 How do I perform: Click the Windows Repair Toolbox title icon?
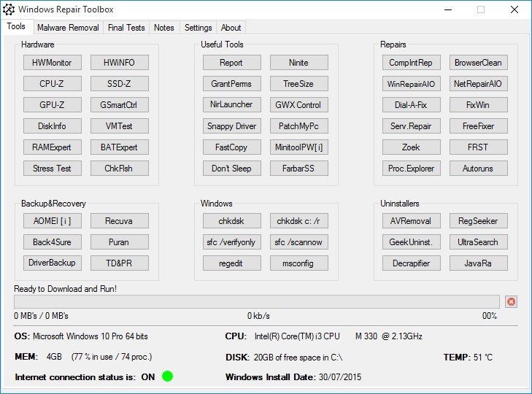point(9,9)
